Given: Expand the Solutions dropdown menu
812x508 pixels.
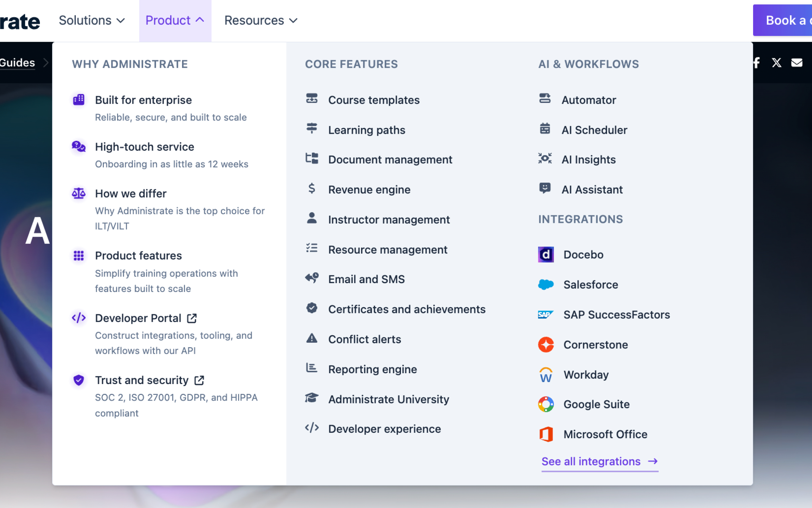Looking at the screenshot, I should [x=92, y=20].
